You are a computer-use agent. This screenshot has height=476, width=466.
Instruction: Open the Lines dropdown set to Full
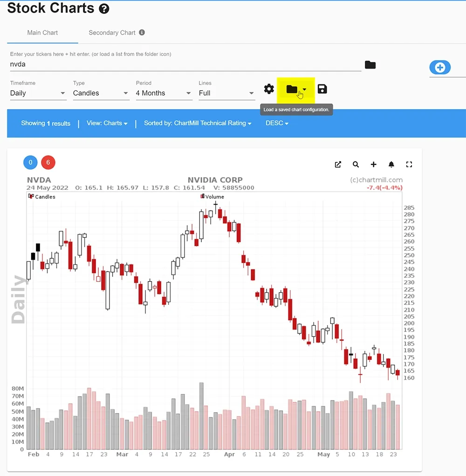click(x=226, y=93)
